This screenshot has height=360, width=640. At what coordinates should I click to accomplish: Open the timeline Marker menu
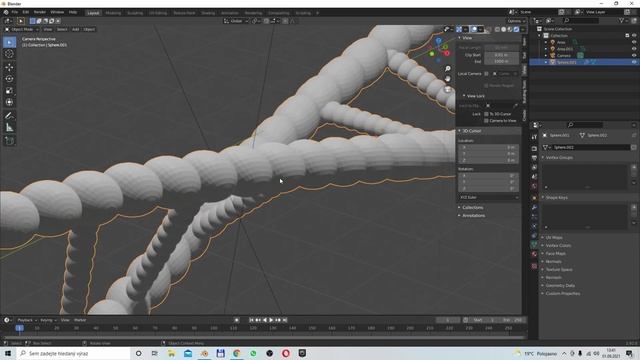tap(80, 320)
